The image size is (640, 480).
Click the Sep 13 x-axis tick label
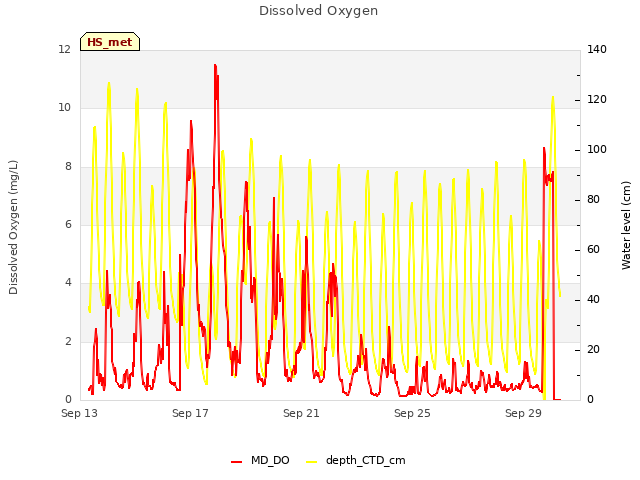pos(80,413)
